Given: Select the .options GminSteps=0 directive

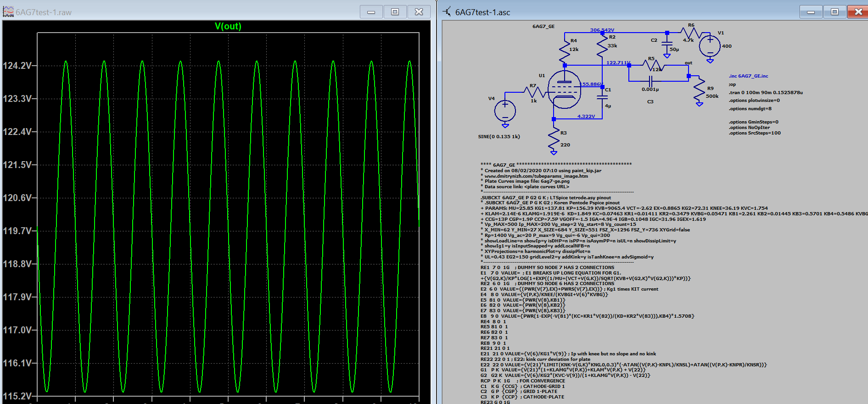Looking at the screenshot, I should (753, 122).
